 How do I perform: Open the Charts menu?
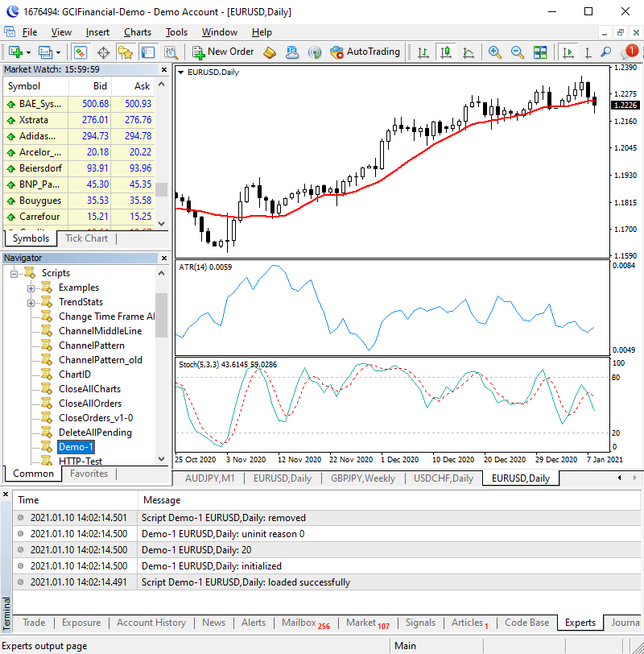point(137,32)
